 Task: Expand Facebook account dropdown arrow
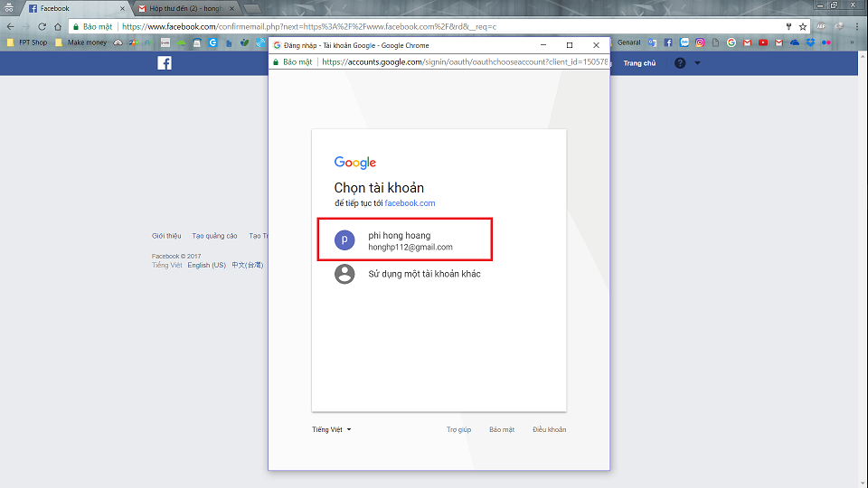click(697, 63)
